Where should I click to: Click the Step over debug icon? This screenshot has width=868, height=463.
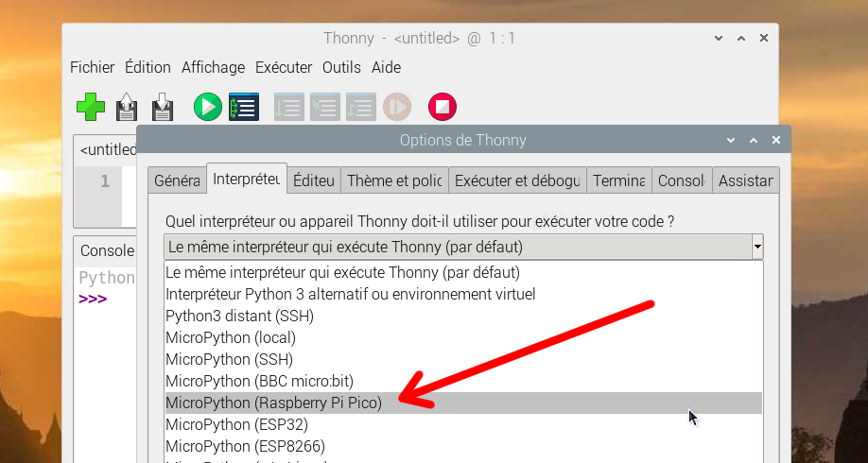point(289,107)
